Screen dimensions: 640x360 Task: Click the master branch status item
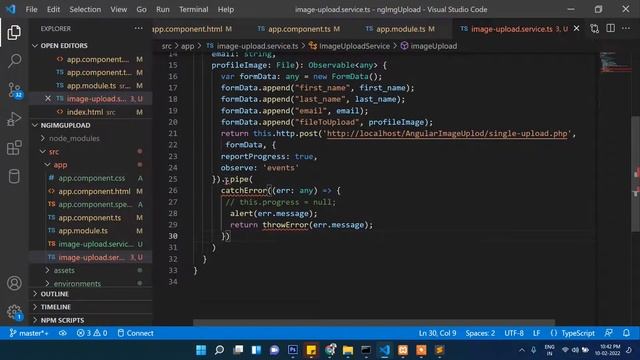(x=29, y=333)
